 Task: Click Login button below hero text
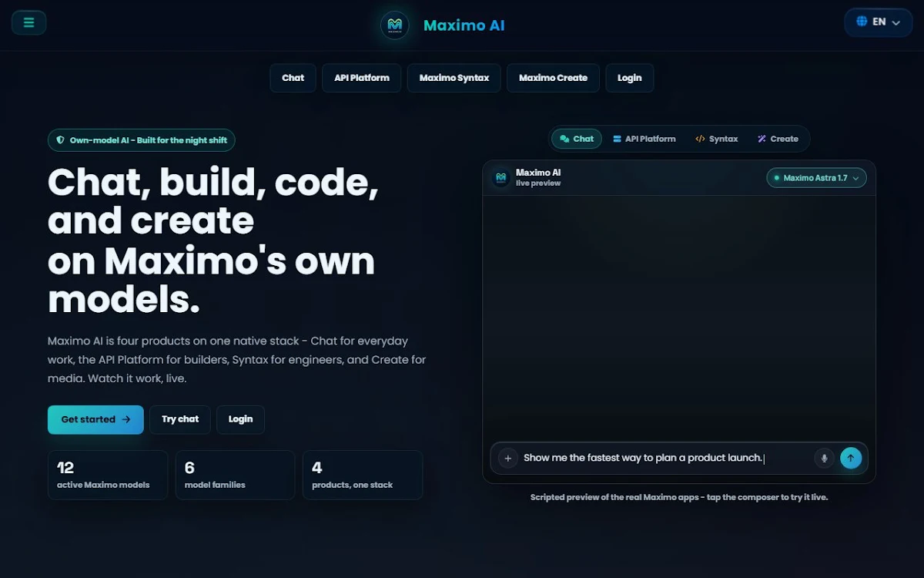click(240, 419)
